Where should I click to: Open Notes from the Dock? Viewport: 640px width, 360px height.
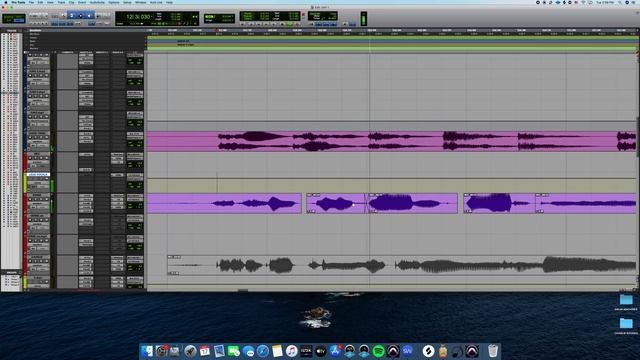[277, 351]
